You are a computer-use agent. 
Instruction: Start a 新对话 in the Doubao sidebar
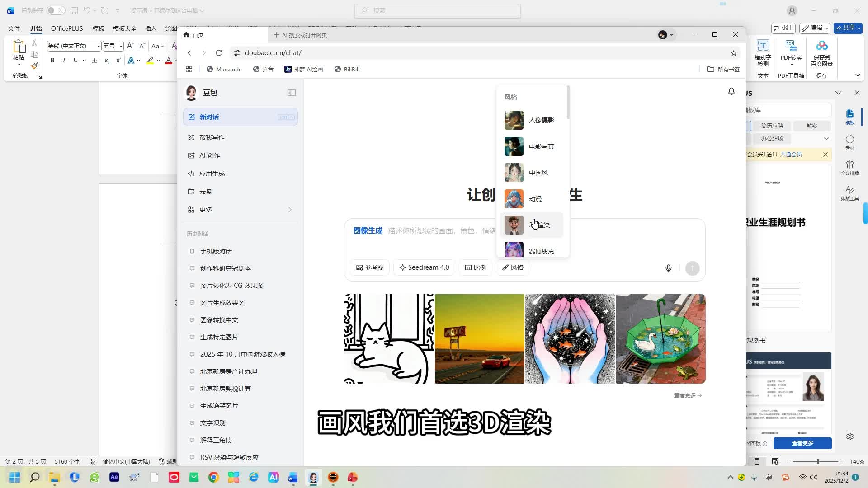click(209, 117)
